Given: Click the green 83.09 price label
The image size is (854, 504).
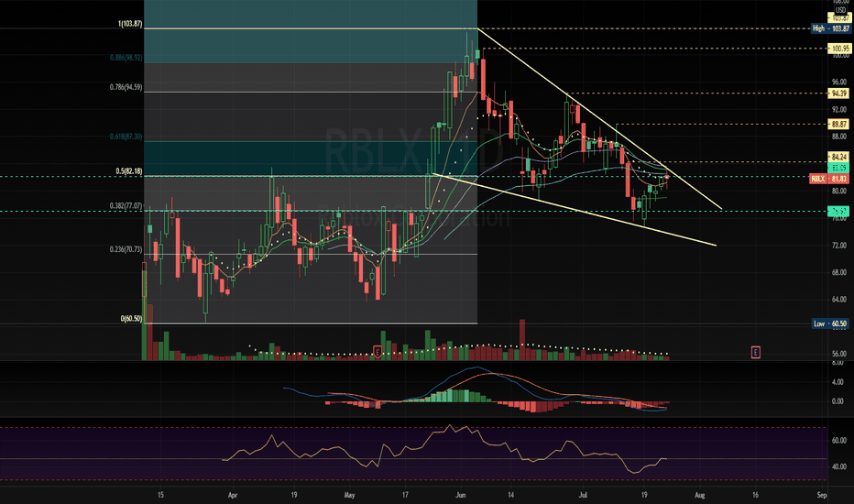Looking at the screenshot, I should (x=838, y=168).
